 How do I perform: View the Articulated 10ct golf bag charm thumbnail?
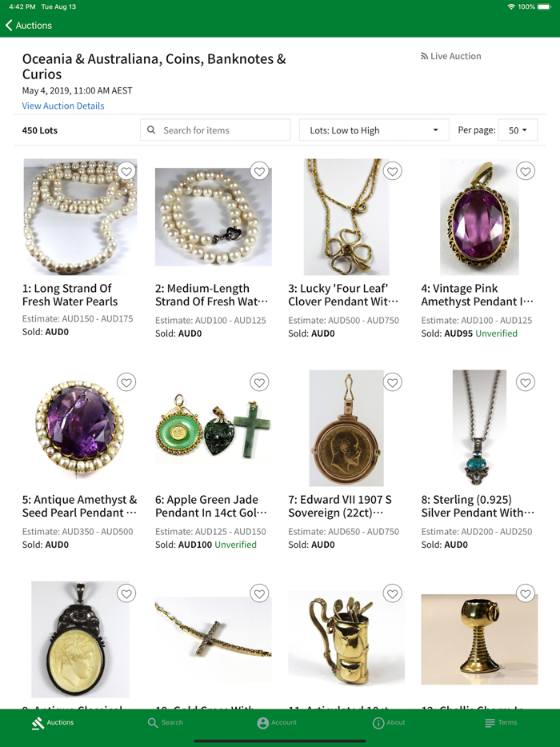[346, 639]
